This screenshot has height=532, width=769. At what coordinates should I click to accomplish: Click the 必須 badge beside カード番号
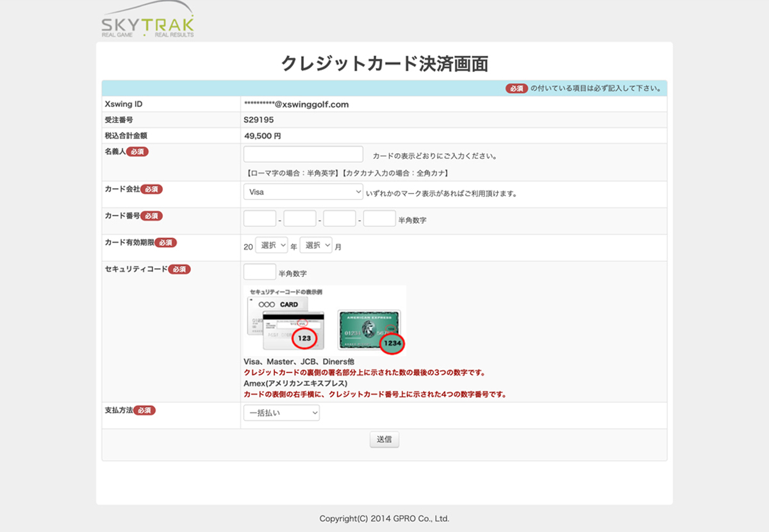(x=151, y=216)
